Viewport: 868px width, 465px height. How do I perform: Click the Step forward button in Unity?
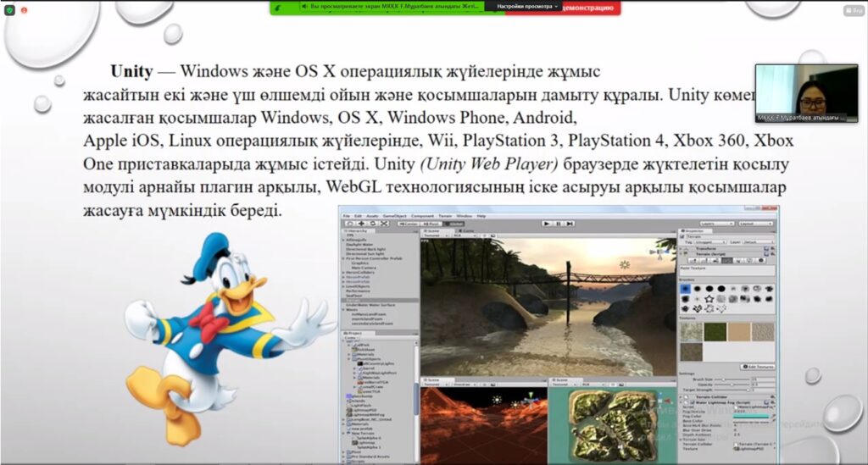[570, 224]
